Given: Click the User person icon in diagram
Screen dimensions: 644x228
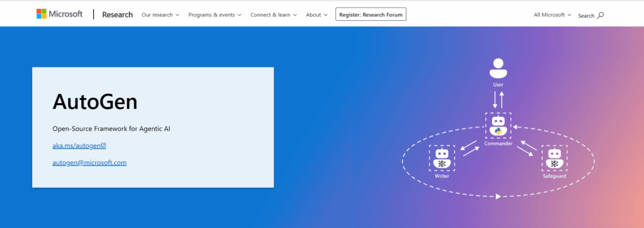Looking at the screenshot, I should click(498, 68).
